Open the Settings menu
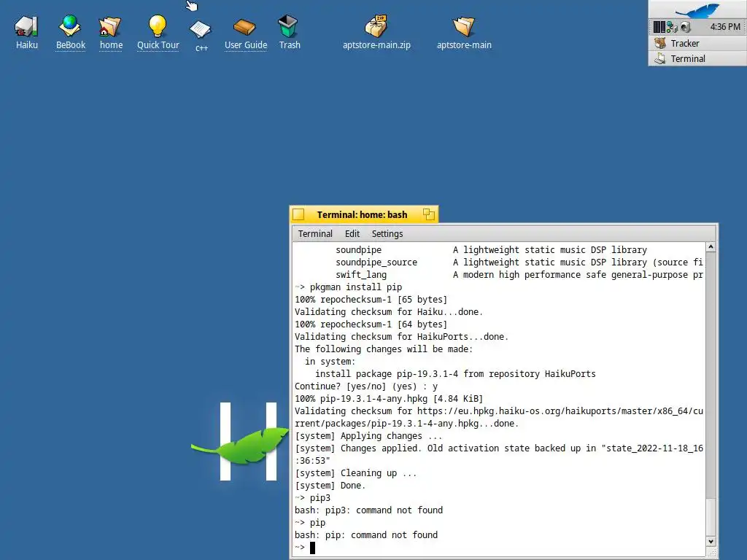Image resolution: width=747 pixels, height=560 pixels. click(x=387, y=234)
